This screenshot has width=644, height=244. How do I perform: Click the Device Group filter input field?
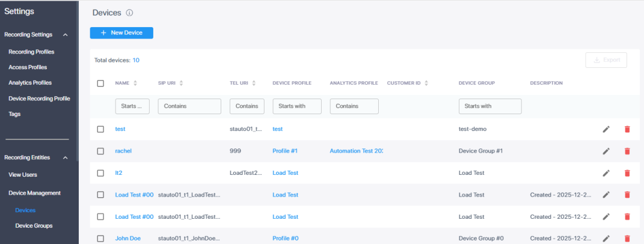(489, 106)
